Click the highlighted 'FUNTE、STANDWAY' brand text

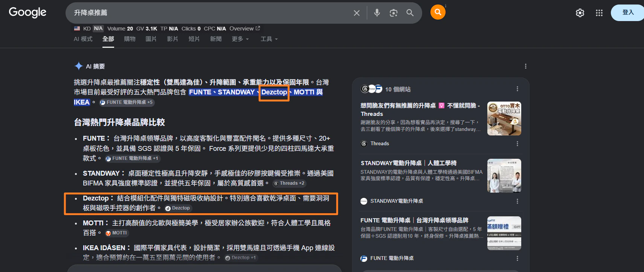pos(222,92)
